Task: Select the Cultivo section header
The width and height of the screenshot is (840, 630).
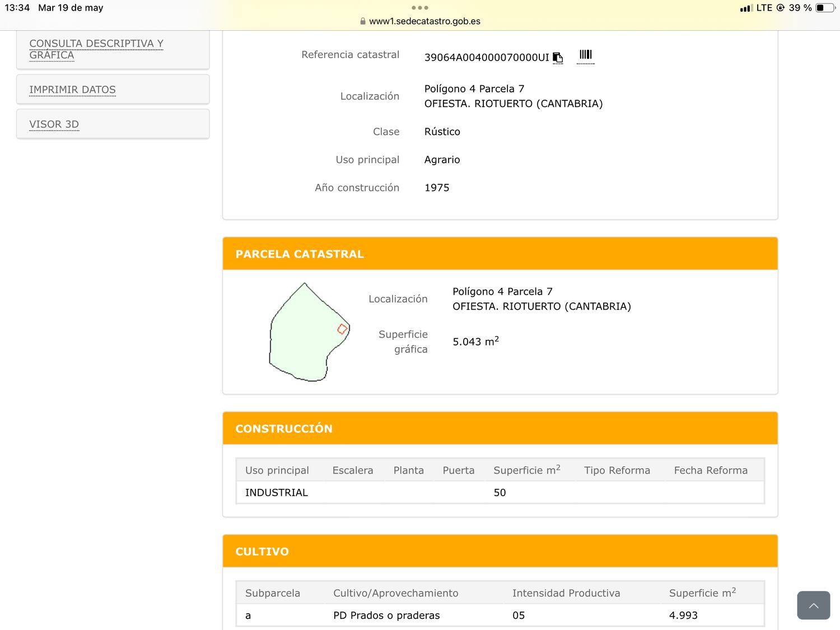Action: pyautogui.click(x=500, y=551)
